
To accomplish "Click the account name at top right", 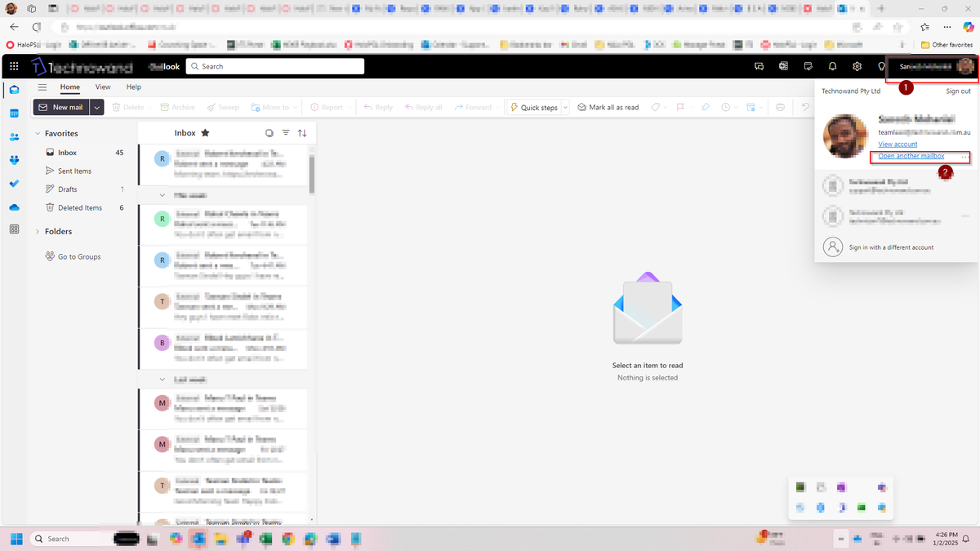I will 925,66.
